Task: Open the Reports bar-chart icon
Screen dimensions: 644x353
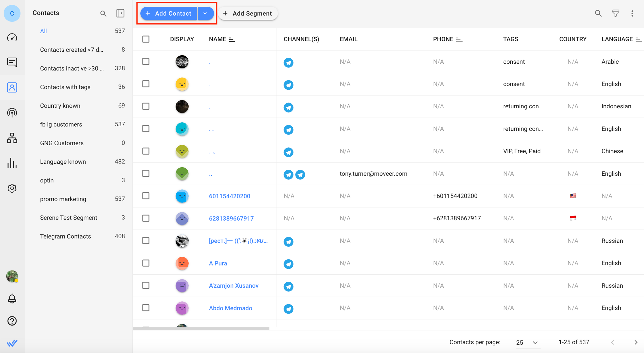Action: point(12,163)
